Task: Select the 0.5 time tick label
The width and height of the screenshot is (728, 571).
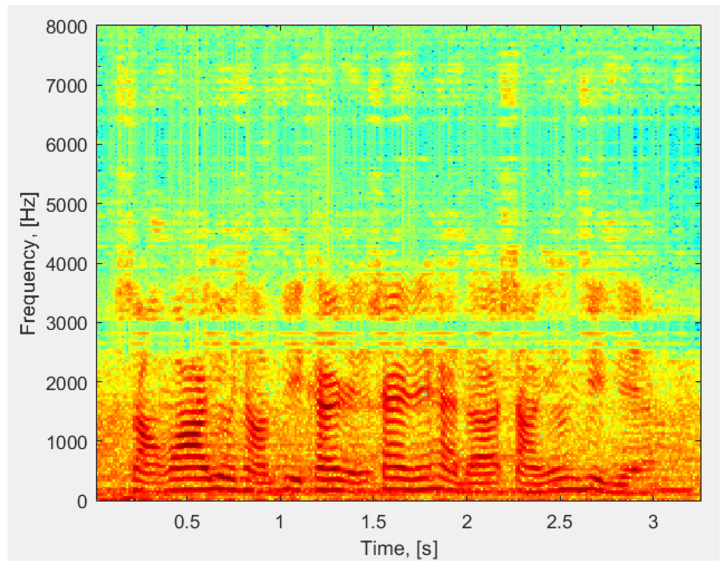Action: (x=187, y=521)
